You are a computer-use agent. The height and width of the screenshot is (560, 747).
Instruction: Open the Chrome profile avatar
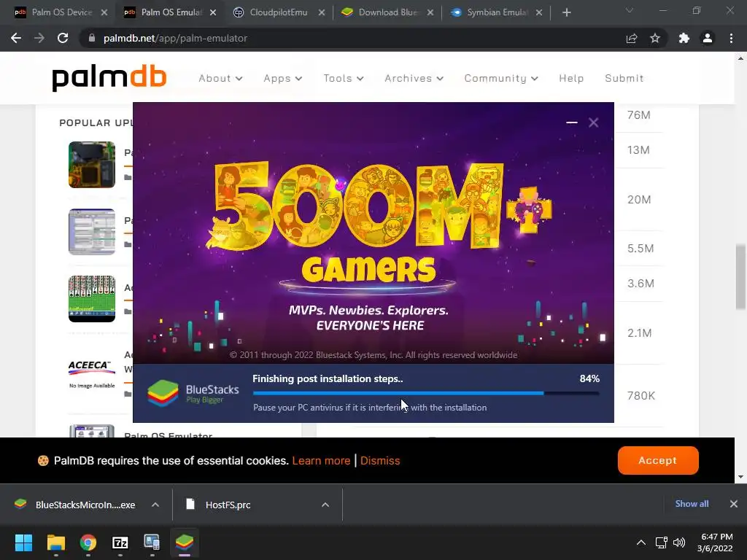pyautogui.click(x=708, y=38)
